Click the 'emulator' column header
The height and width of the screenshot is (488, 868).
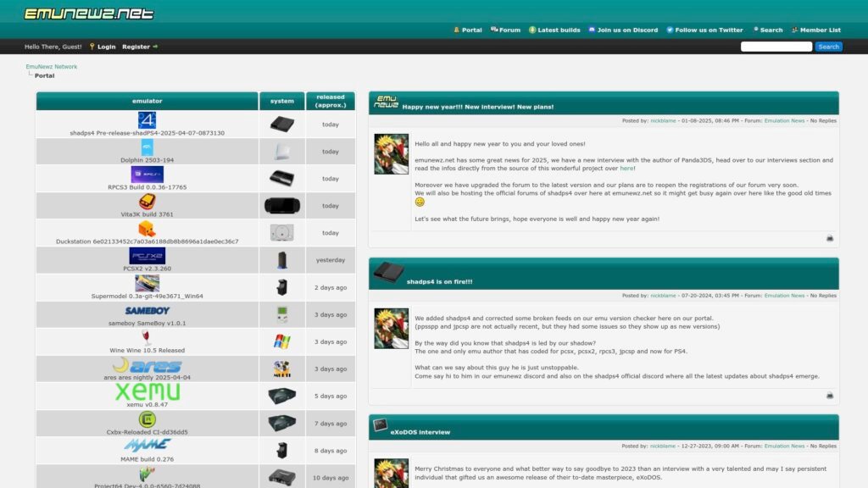tap(147, 102)
